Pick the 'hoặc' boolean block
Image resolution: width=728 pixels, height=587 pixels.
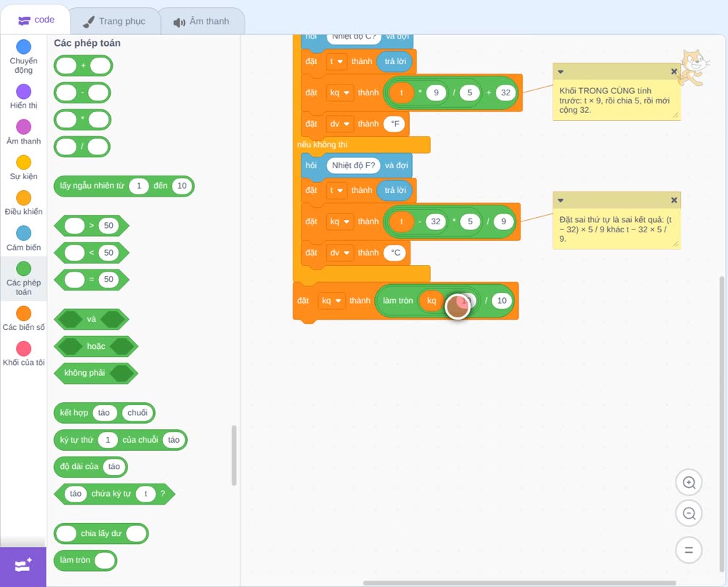96,346
